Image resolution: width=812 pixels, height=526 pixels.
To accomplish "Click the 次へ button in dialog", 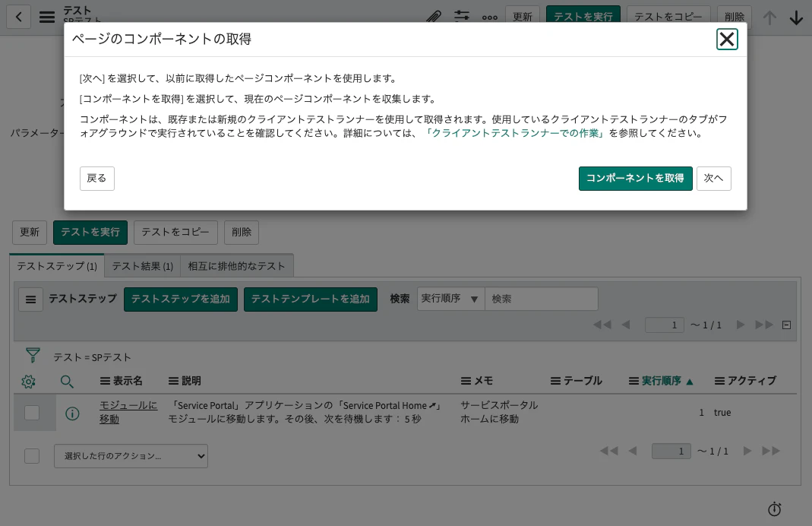I will [713, 179].
